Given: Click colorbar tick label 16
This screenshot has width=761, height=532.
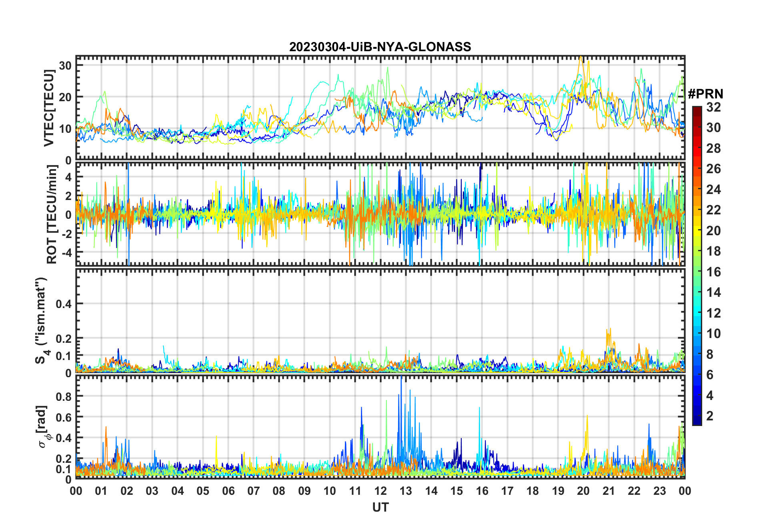Looking at the screenshot, I should click(713, 272).
